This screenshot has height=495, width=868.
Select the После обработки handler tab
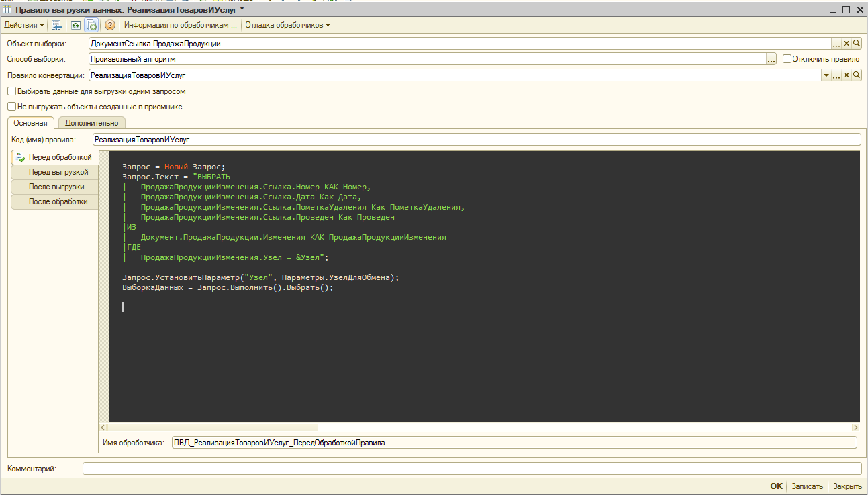point(55,201)
